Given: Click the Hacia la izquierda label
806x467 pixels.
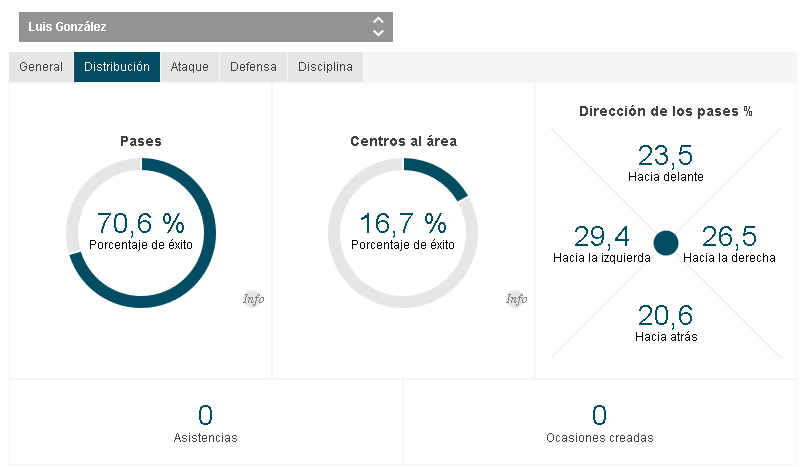Looking at the screenshot, I should coord(602,258).
